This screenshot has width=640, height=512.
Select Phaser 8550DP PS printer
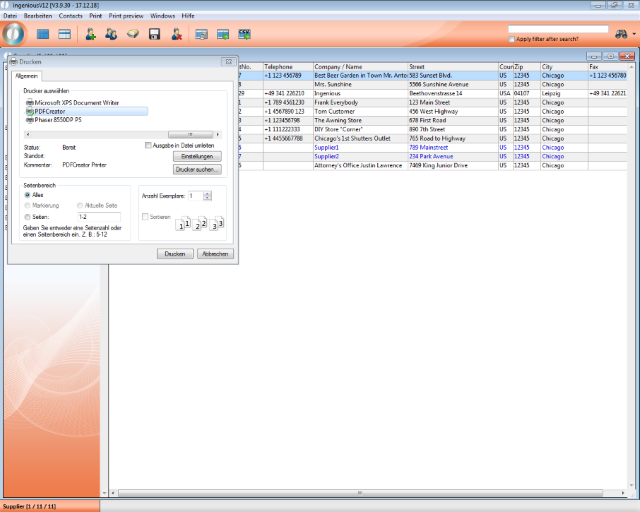(53, 120)
